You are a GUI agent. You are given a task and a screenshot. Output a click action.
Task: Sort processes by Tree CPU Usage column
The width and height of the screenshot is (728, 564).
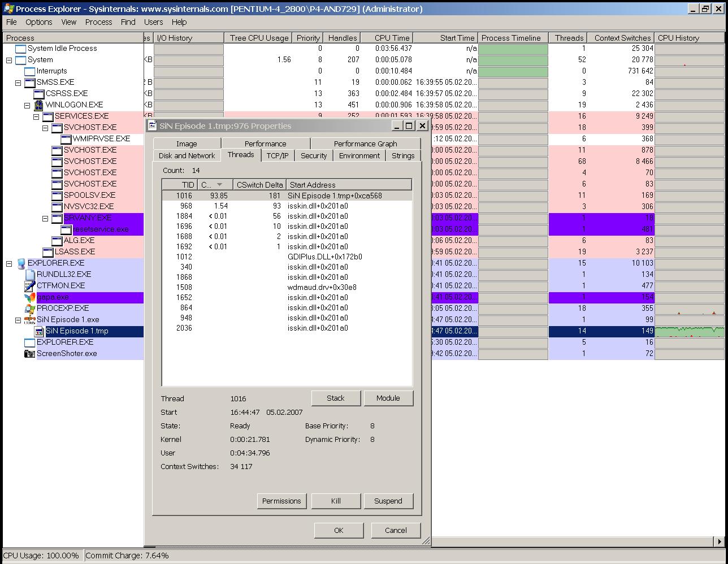tap(259, 38)
